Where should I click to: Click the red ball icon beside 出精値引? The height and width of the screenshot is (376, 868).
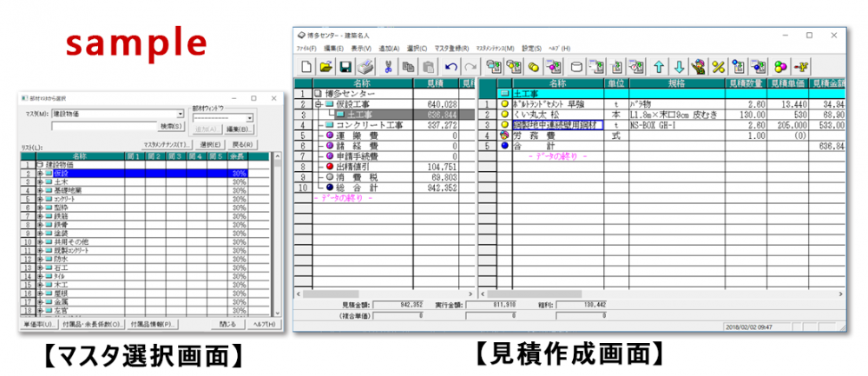(329, 167)
